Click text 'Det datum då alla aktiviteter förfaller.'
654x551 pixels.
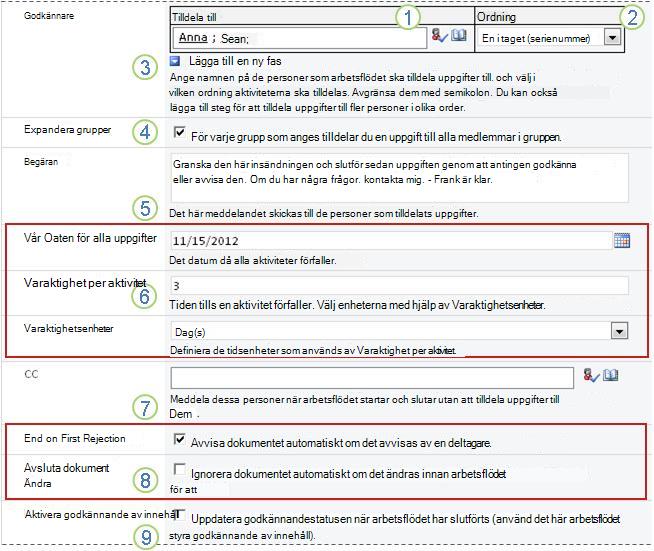pyautogui.click(x=252, y=261)
